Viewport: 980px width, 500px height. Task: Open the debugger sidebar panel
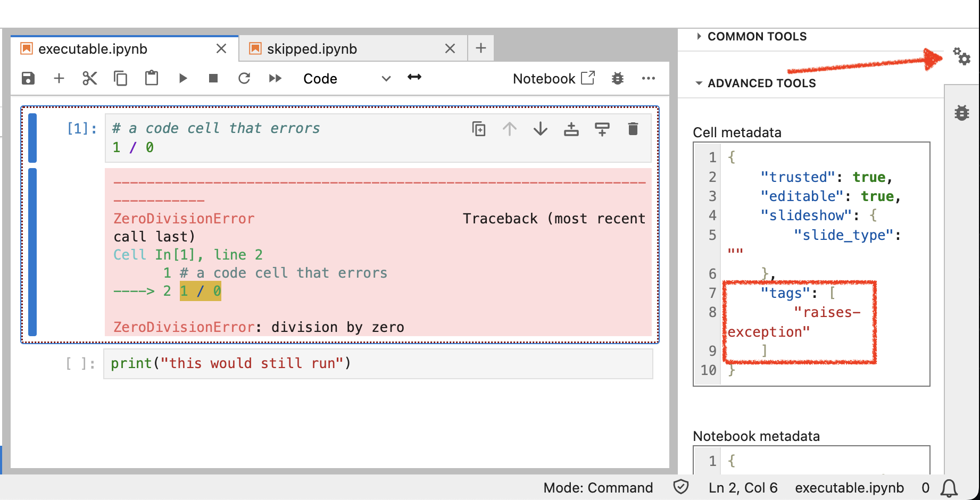(961, 113)
